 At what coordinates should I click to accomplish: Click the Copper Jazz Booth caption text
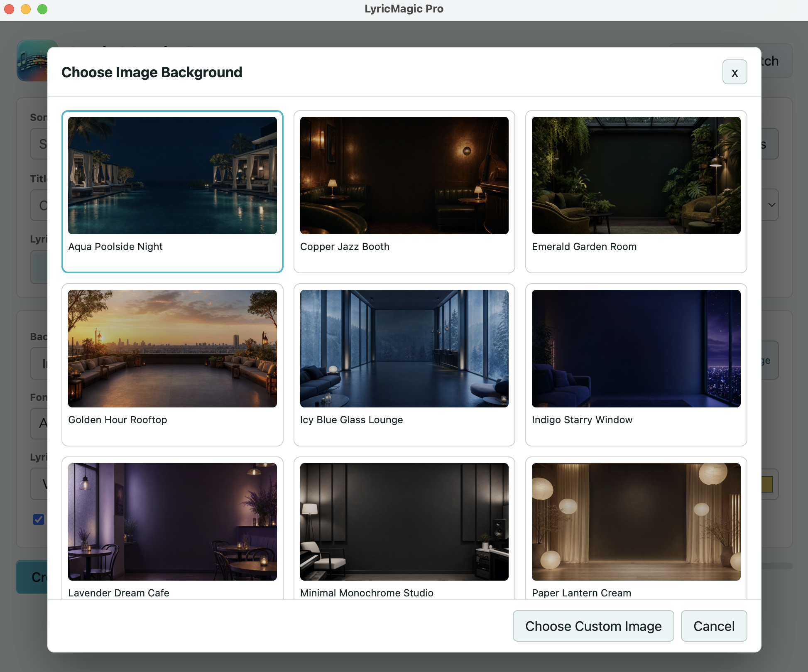coord(345,247)
